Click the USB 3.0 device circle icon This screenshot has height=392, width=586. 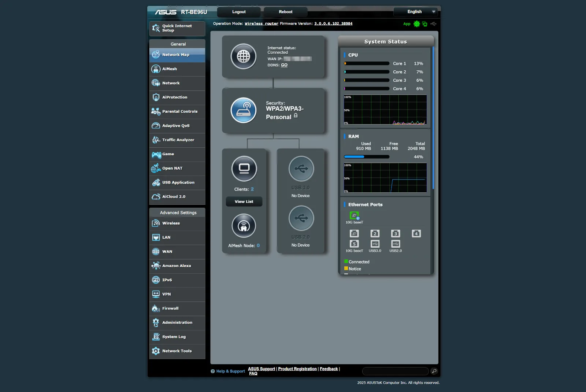point(301,169)
